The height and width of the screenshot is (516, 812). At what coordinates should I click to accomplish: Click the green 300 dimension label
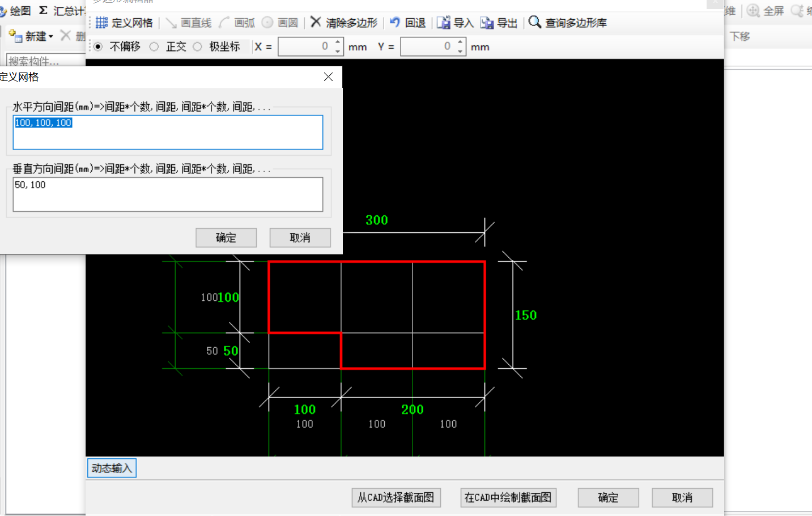point(377,220)
